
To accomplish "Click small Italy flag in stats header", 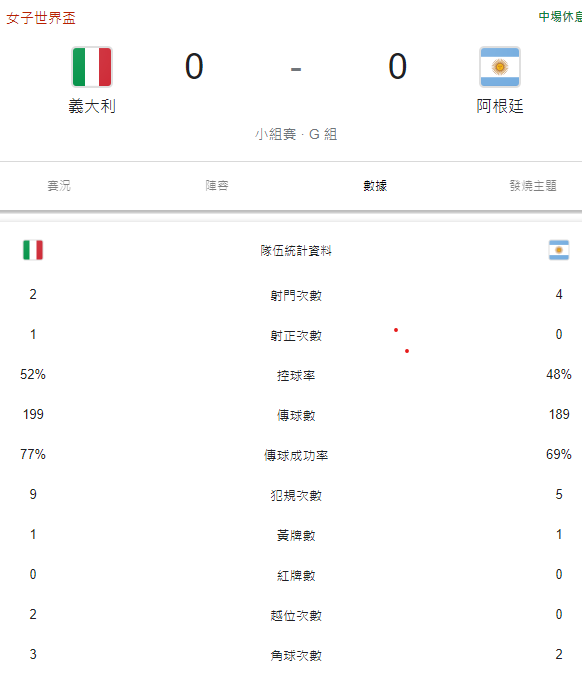I will 33,250.
